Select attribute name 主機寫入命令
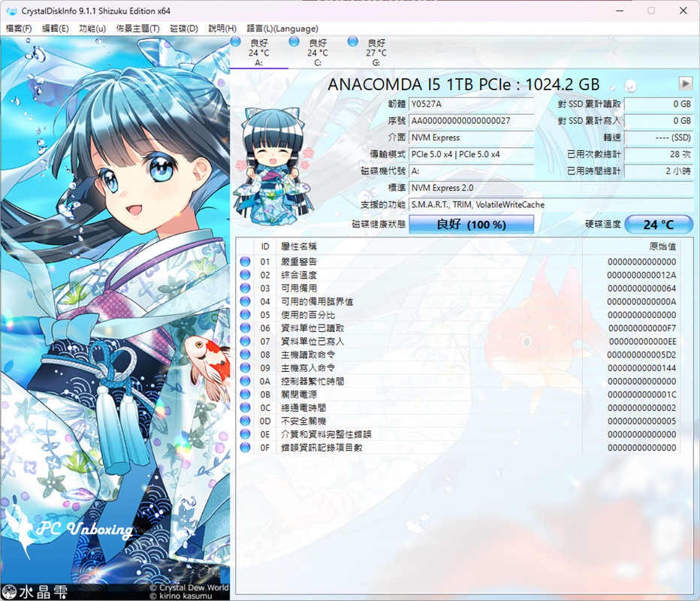 tap(308, 368)
